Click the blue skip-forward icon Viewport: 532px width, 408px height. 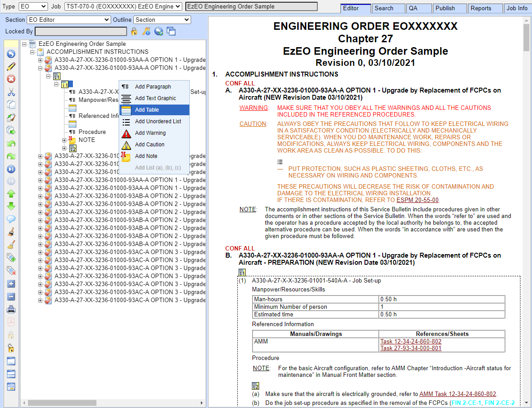click(x=11, y=169)
